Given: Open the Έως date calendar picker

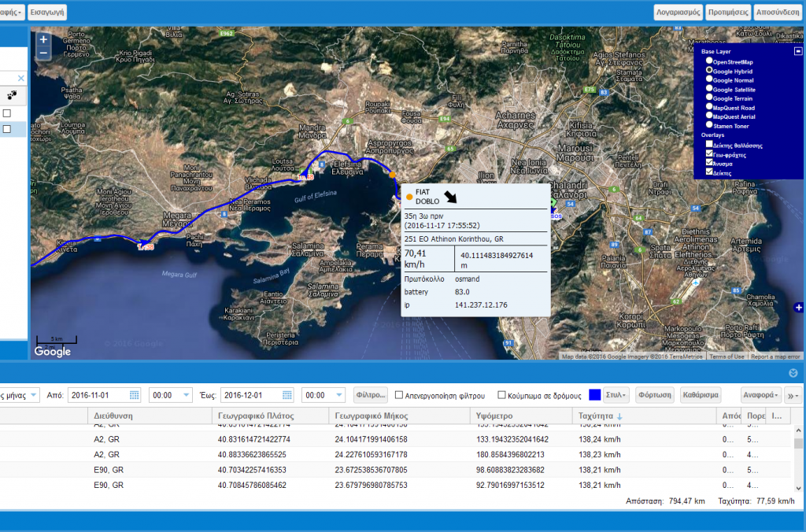Looking at the screenshot, I should [287, 395].
